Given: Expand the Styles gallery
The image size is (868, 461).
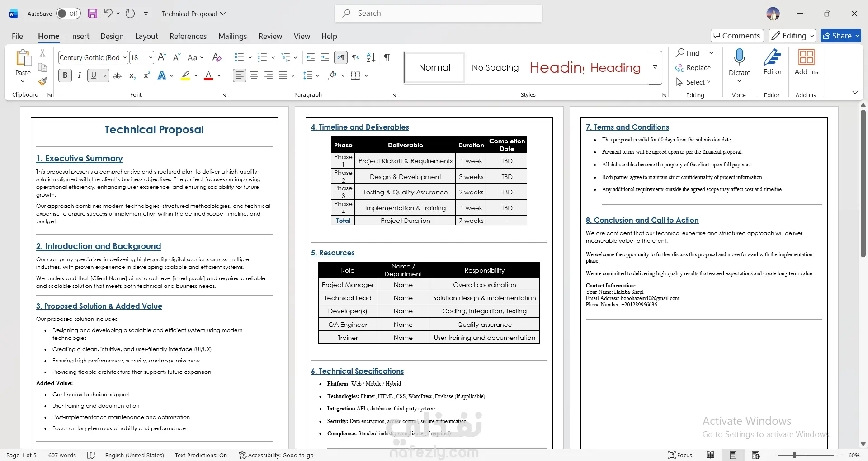Looking at the screenshot, I should (x=655, y=67).
